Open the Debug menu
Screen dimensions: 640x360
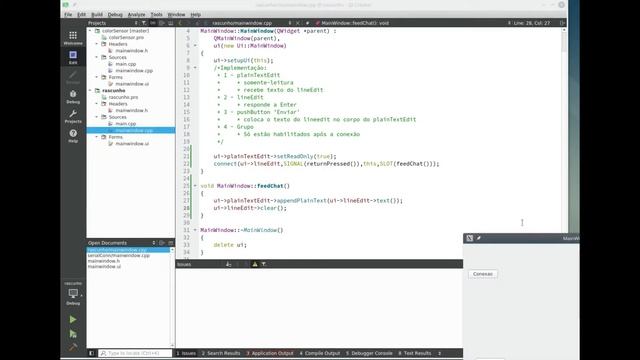[115, 14]
